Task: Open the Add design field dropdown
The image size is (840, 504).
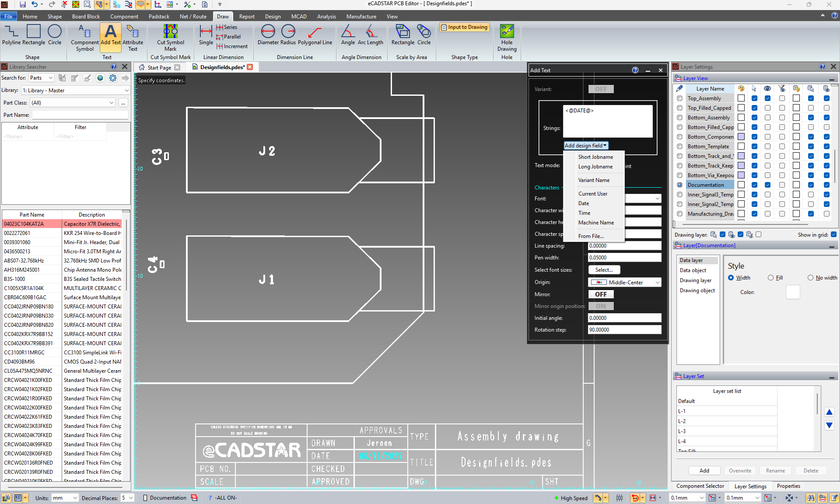Action: click(x=586, y=146)
